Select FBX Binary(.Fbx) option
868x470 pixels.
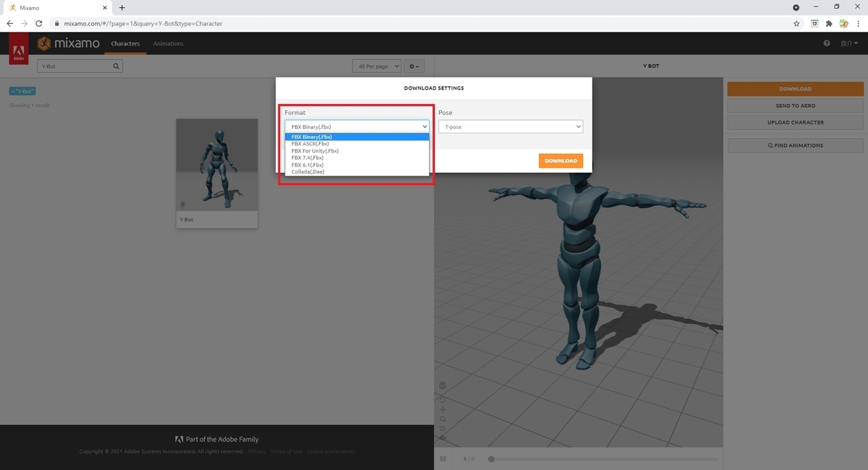point(357,137)
